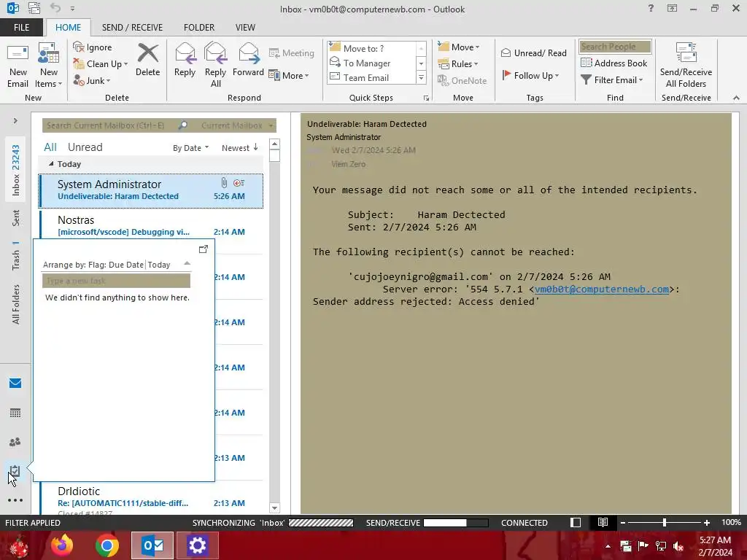This screenshot has width=747, height=560.
Task: Open the New Items menu
Action: [49, 66]
